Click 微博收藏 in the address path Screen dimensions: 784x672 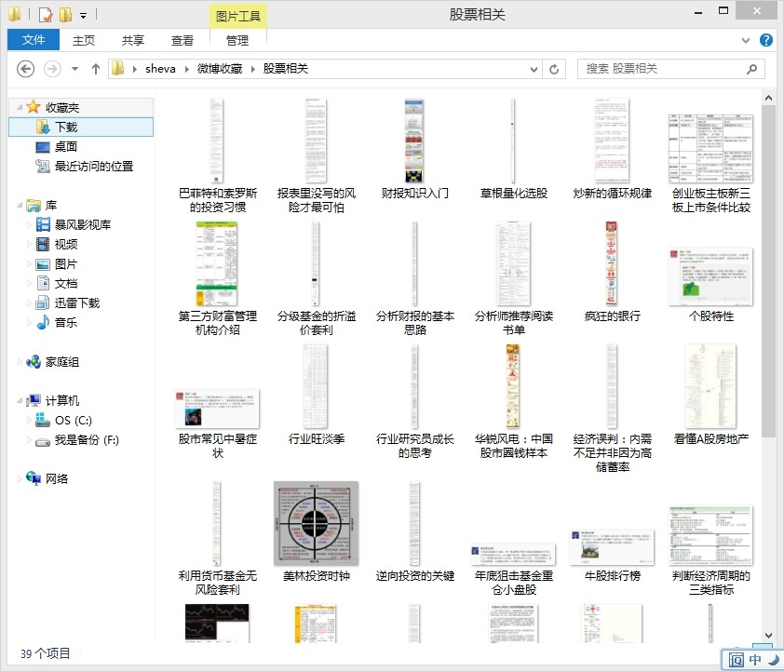[220, 69]
